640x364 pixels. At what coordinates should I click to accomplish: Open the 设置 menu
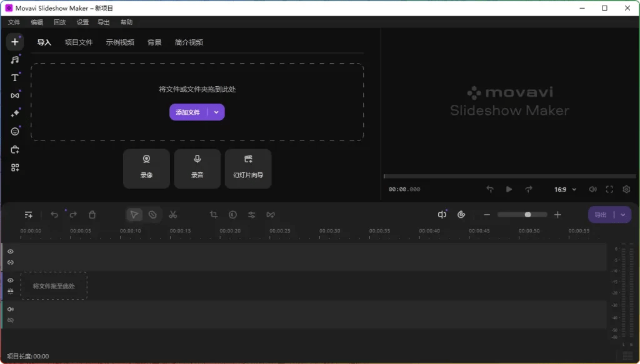point(82,22)
